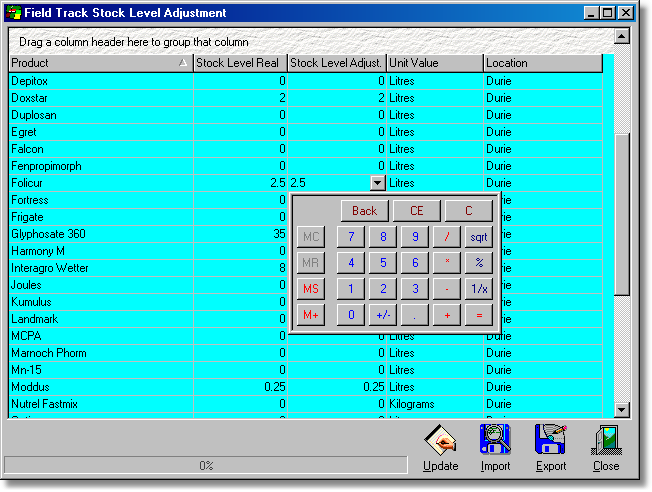Select the Depitox product row
This screenshot has height=492, width=652.
click(x=306, y=81)
